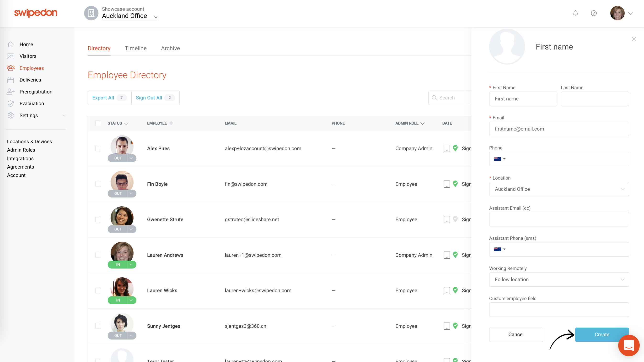Screen dimensions: 644x362
Task: Click the Deliveries box icon
Action: coord(11,80)
